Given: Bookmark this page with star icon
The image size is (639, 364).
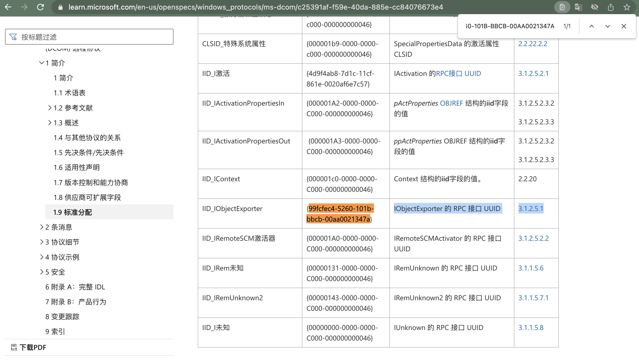Looking at the screenshot, I should (x=627, y=7).
